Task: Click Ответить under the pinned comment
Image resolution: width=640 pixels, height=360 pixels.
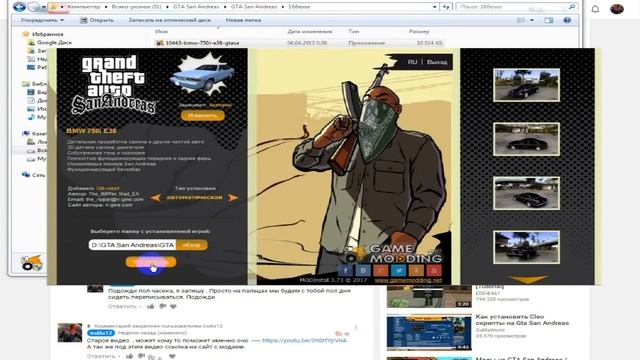Action: [x=101, y=356]
